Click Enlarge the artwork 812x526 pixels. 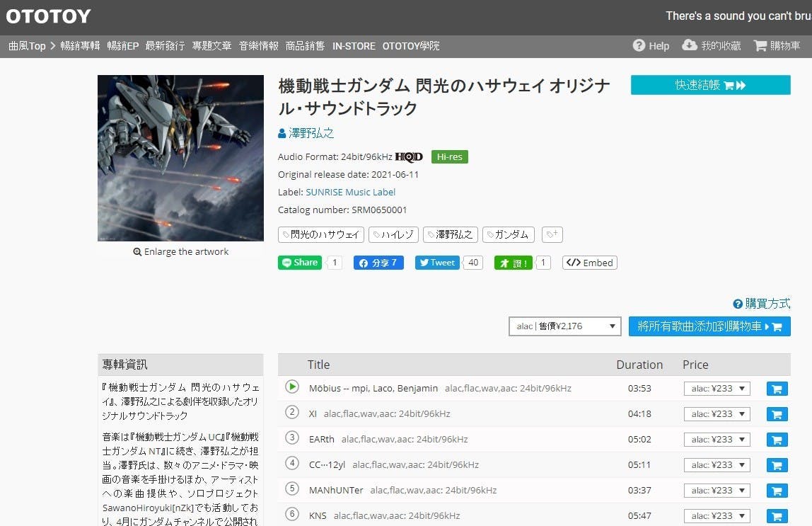click(x=181, y=252)
